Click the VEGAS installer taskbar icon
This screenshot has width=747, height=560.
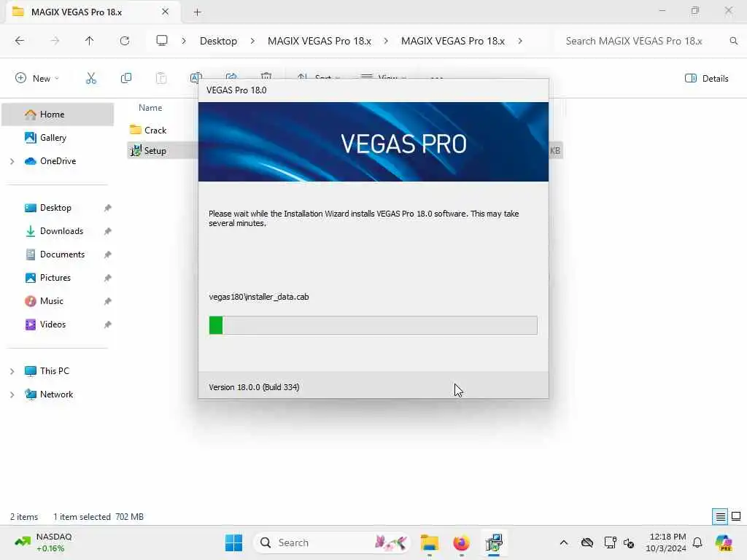[494, 542]
